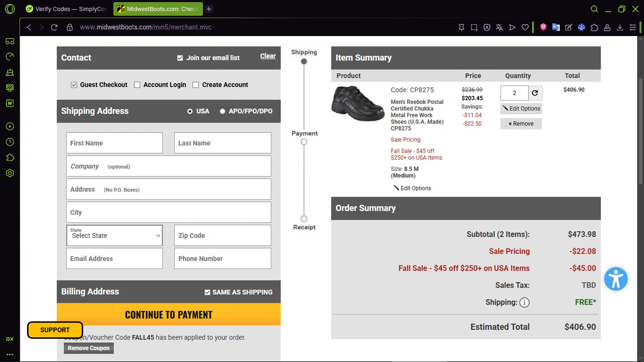Viewport: 644px width, 362px height.
Task: Click the First Name input field
Action: pyautogui.click(x=115, y=143)
